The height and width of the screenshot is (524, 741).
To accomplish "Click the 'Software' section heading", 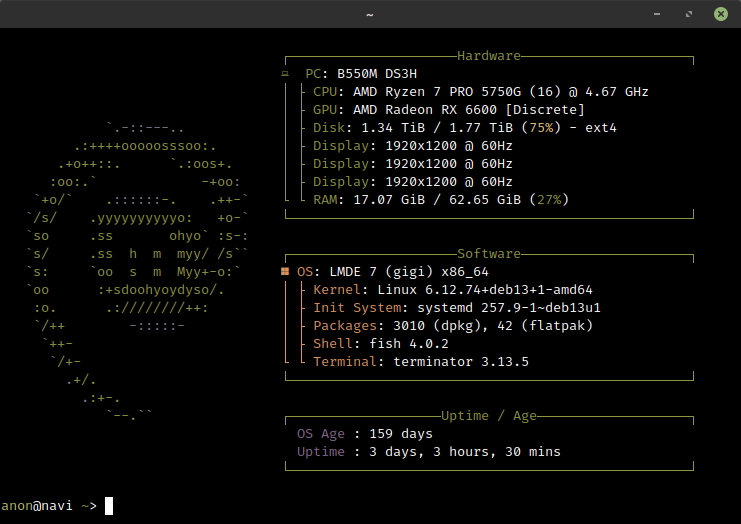I will [x=489, y=254].
